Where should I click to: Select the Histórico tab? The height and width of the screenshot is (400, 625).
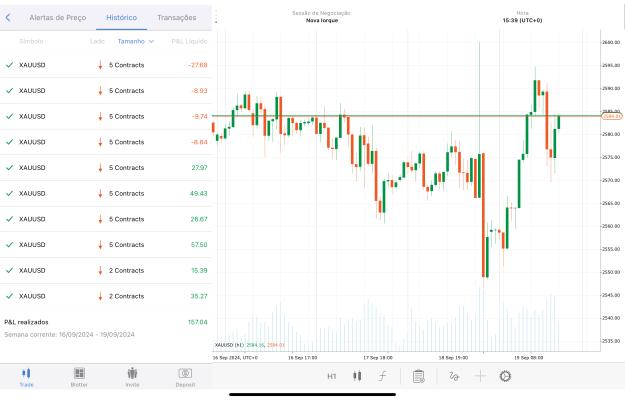point(122,18)
